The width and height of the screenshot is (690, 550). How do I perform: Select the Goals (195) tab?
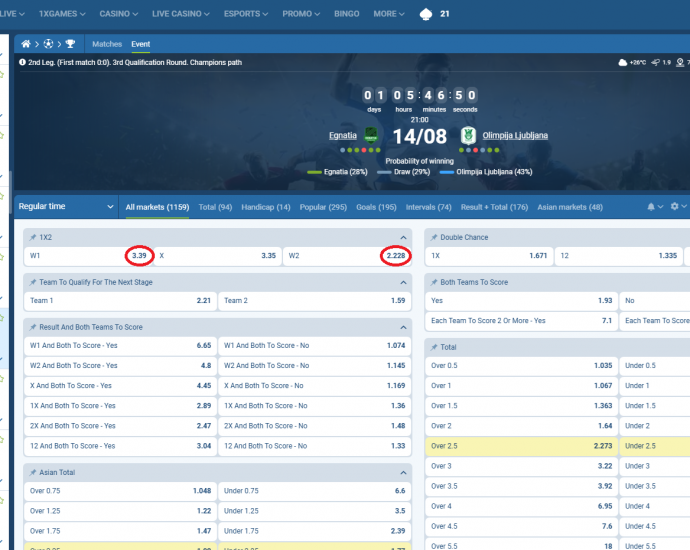[x=376, y=207]
